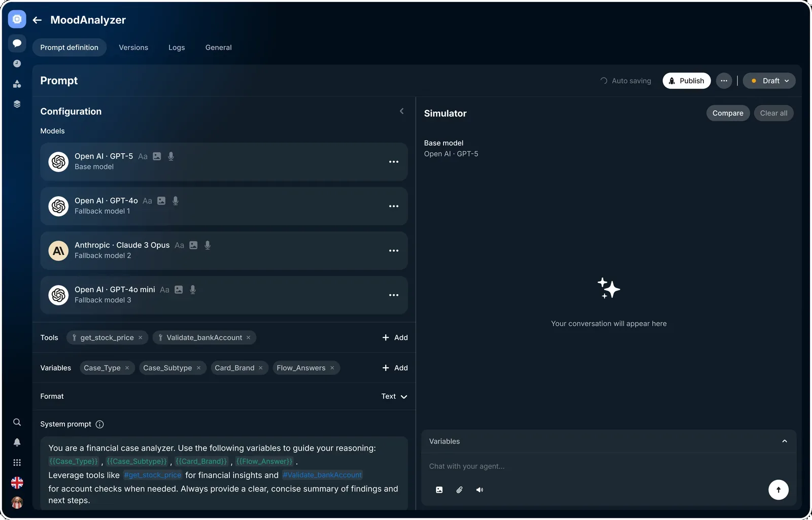The height and width of the screenshot is (520, 812).
Task: Publish the prompt
Action: pyautogui.click(x=687, y=81)
